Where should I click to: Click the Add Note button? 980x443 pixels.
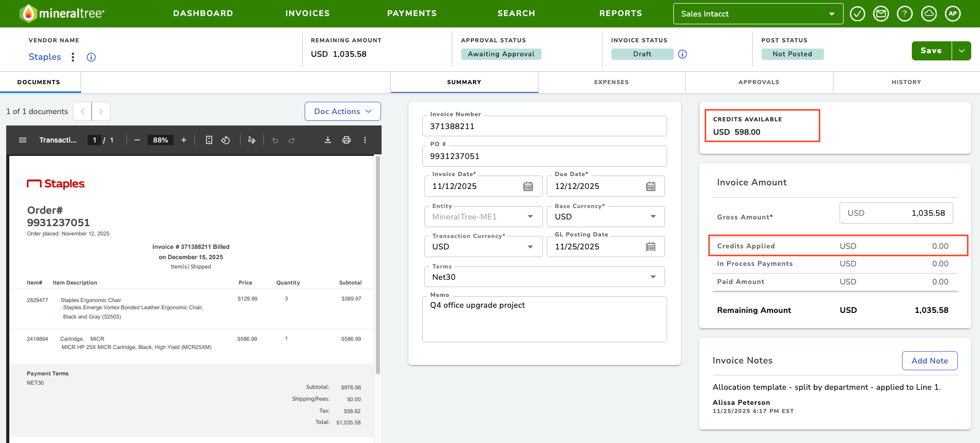click(929, 361)
